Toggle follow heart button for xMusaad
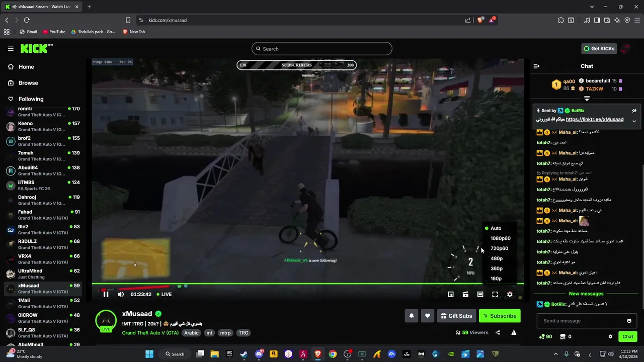 428,316
